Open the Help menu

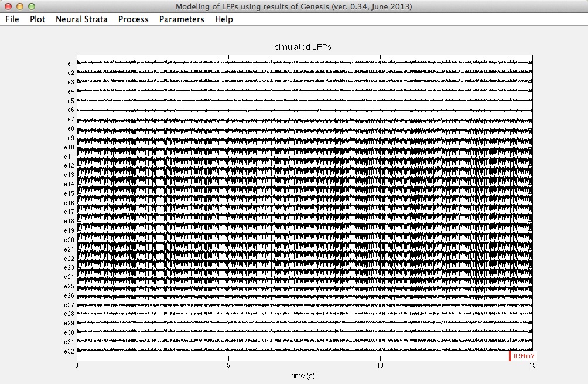pyautogui.click(x=224, y=19)
